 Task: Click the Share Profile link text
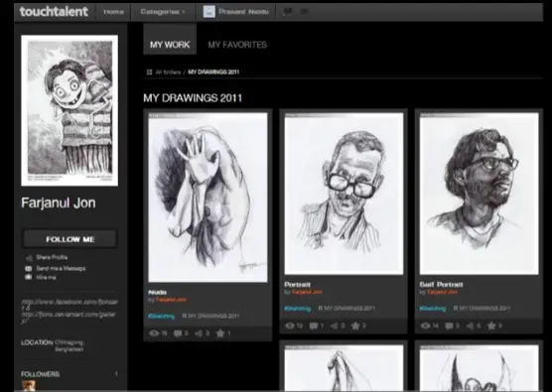pyautogui.click(x=52, y=258)
